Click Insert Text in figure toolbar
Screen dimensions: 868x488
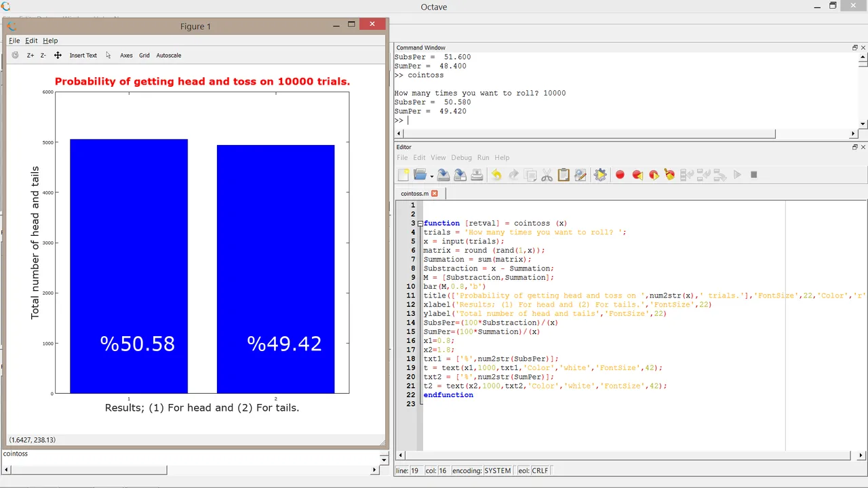[83, 56]
